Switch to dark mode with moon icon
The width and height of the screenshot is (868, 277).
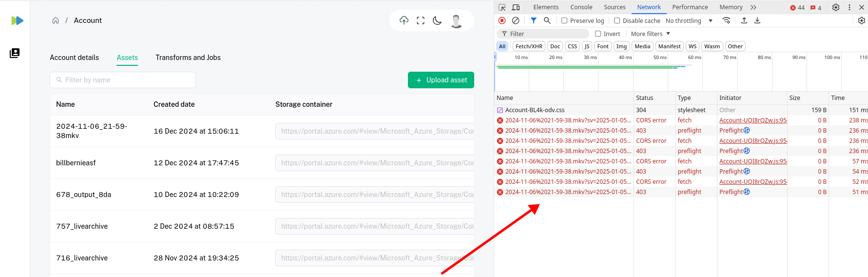[437, 20]
